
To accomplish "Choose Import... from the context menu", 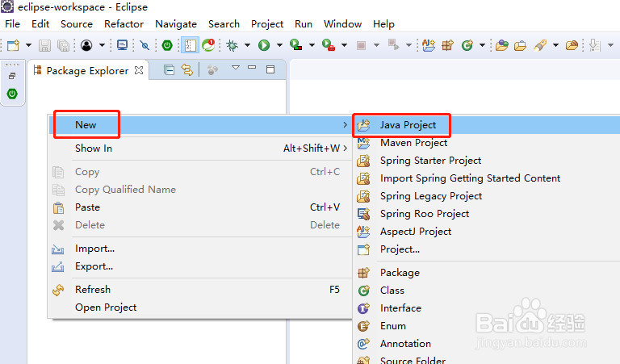I will tap(200, 249).
